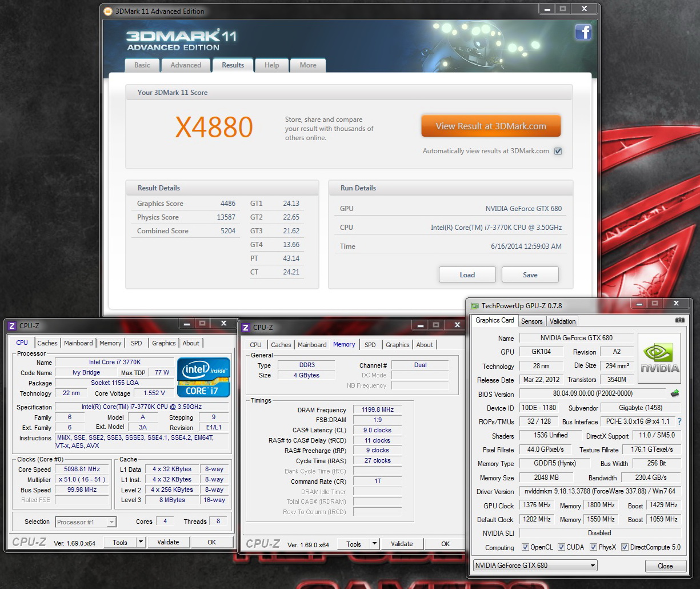700x589 pixels.
Task: Select the Results tab in 3DMark
Action: pos(233,65)
